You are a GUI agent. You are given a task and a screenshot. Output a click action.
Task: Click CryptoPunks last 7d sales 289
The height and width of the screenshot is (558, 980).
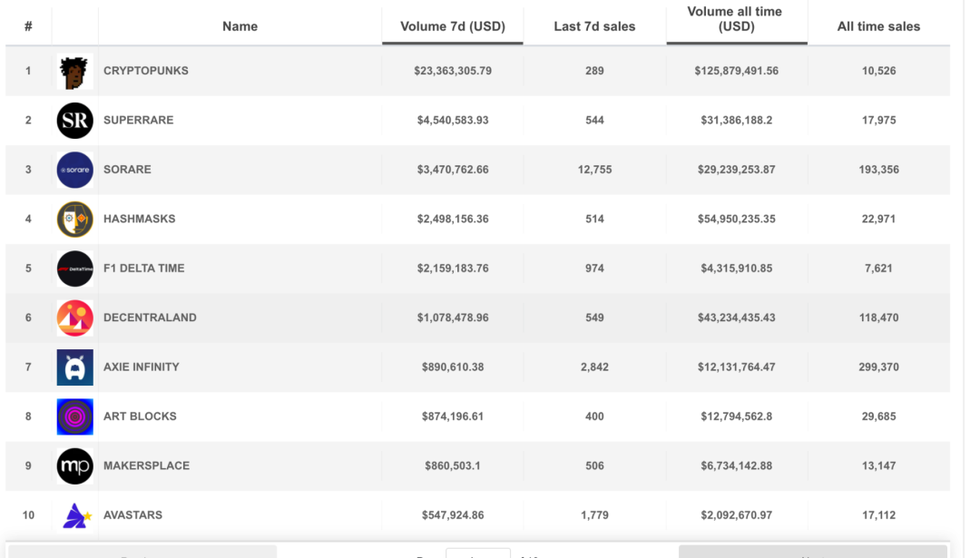pos(594,71)
